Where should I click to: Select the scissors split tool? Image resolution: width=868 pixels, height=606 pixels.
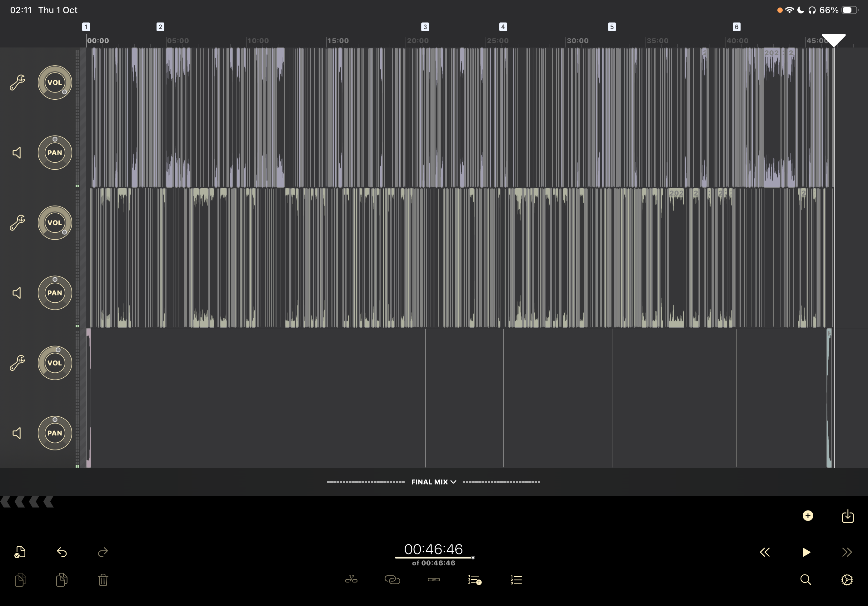click(x=351, y=579)
